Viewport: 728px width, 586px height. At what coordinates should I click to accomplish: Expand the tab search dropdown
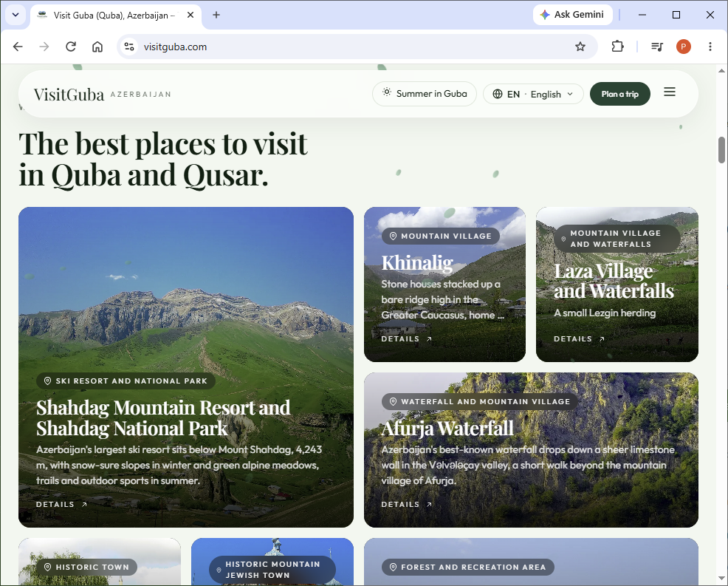(16, 15)
